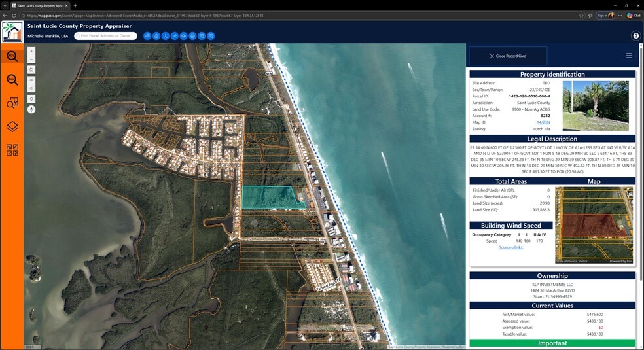Click the Zoning value Hutch Isla
644x350 pixels.
(x=541, y=129)
